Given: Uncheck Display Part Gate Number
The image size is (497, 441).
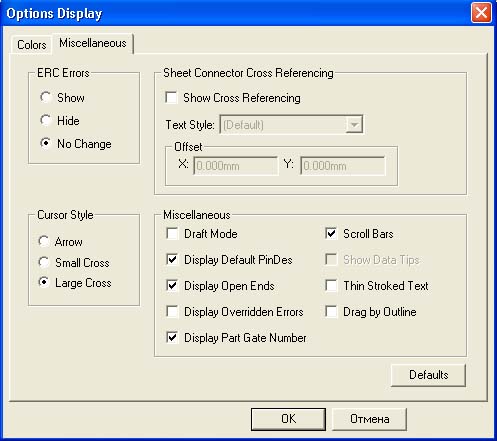Looking at the screenshot, I should coord(172,337).
